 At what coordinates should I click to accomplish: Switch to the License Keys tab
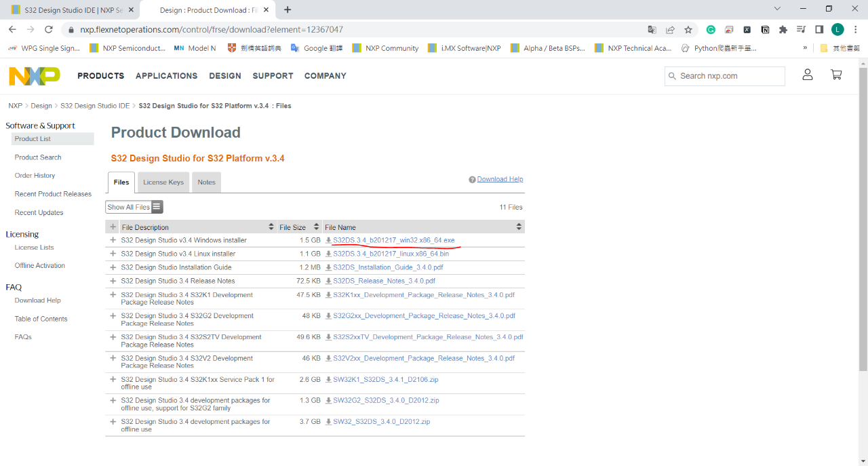pyautogui.click(x=163, y=182)
